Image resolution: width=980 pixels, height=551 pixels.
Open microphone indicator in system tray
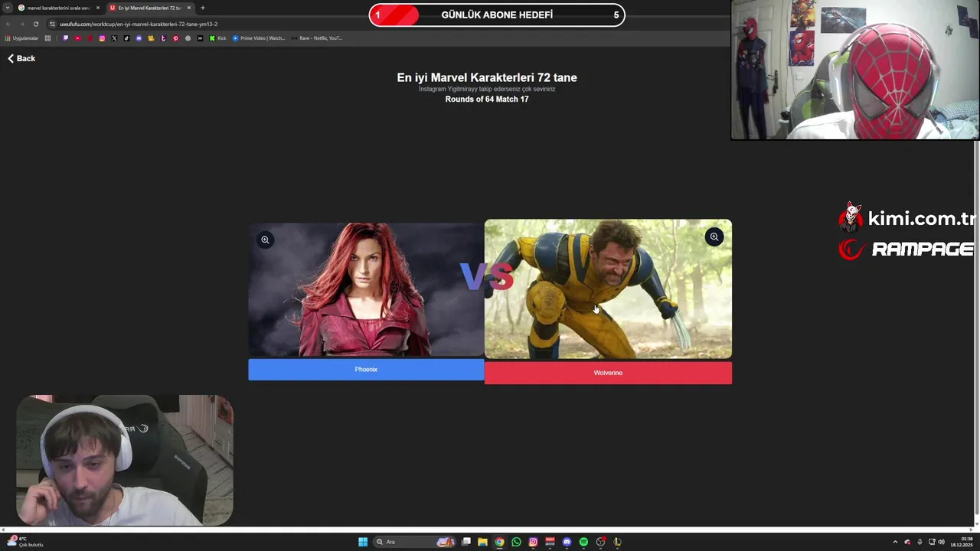click(920, 542)
